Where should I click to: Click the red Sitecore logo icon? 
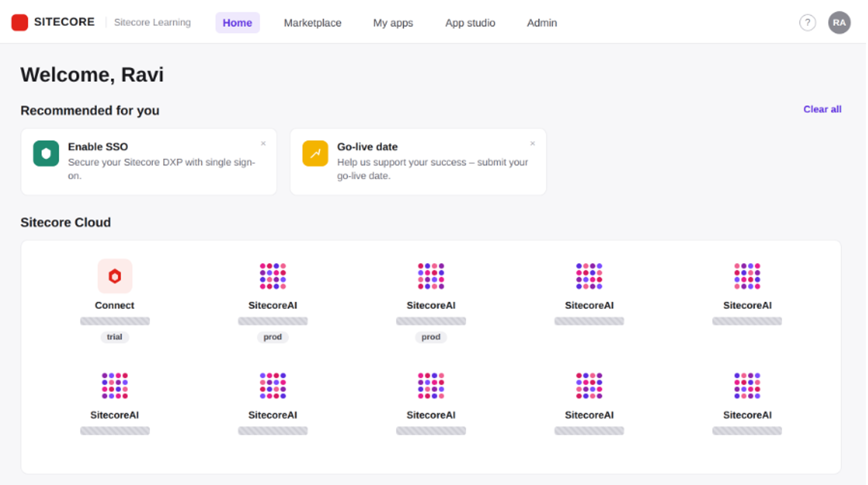click(19, 23)
